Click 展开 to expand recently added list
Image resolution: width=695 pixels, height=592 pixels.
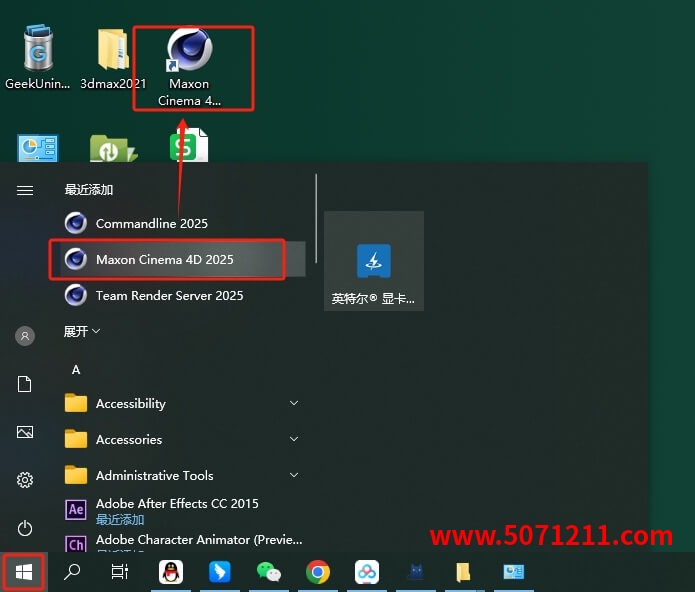click(x=82, y=331)
